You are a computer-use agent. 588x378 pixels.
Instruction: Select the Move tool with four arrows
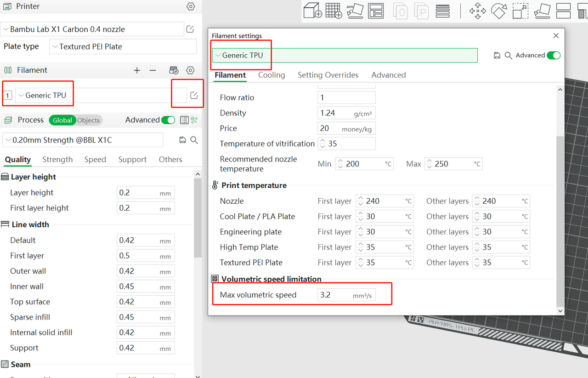coord(478,11)
